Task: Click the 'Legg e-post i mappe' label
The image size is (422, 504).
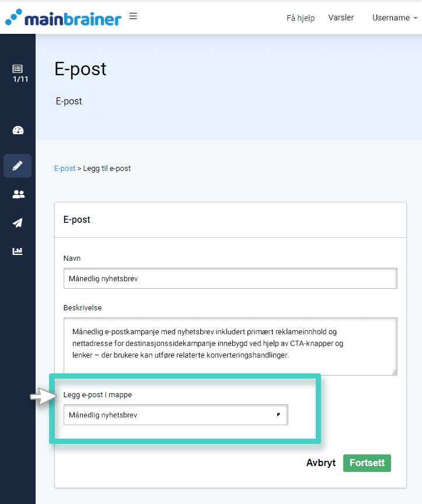Action: (x=98, y=395)
